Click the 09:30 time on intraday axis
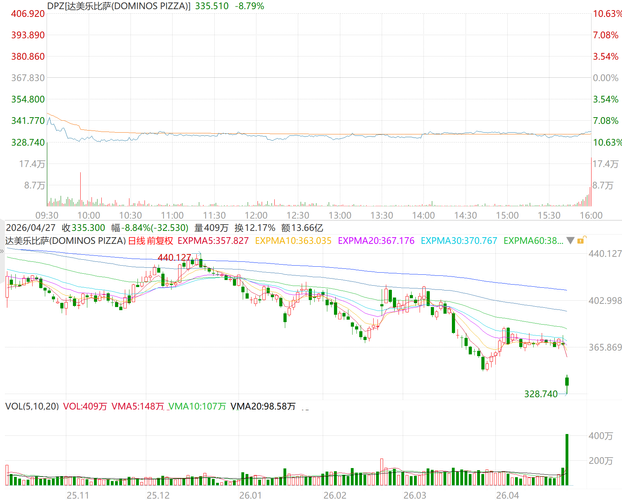Image resolution: width=622 pixels, height=500 pixels. [x=47, y=215]
